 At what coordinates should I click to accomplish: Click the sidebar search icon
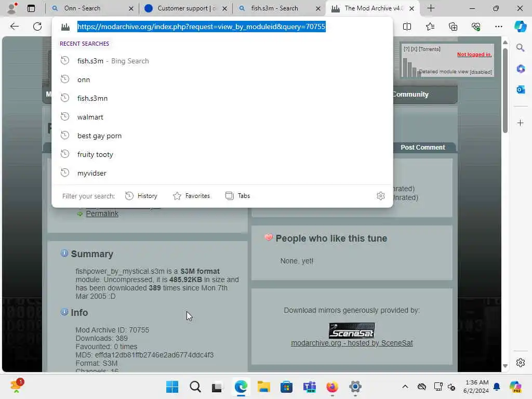pos(520,48)
